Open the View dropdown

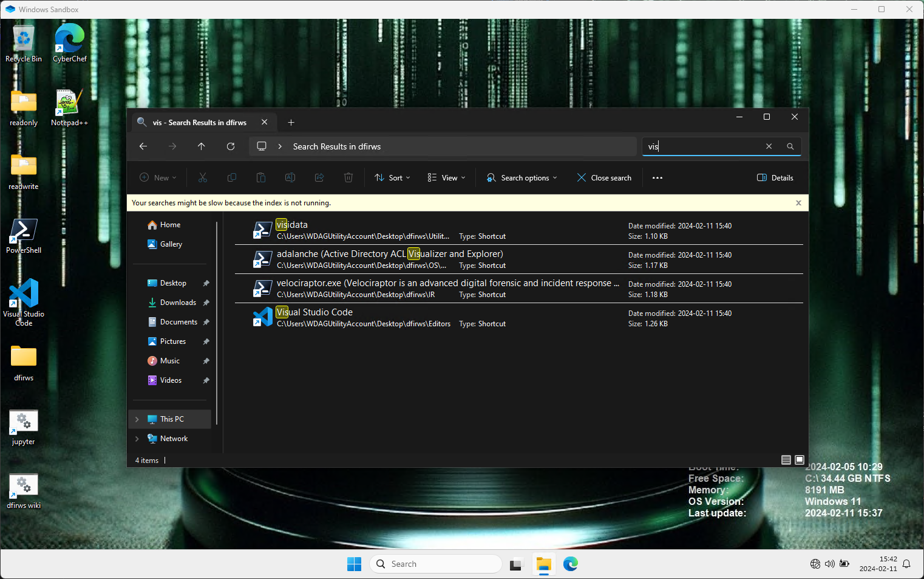point(447,177)
